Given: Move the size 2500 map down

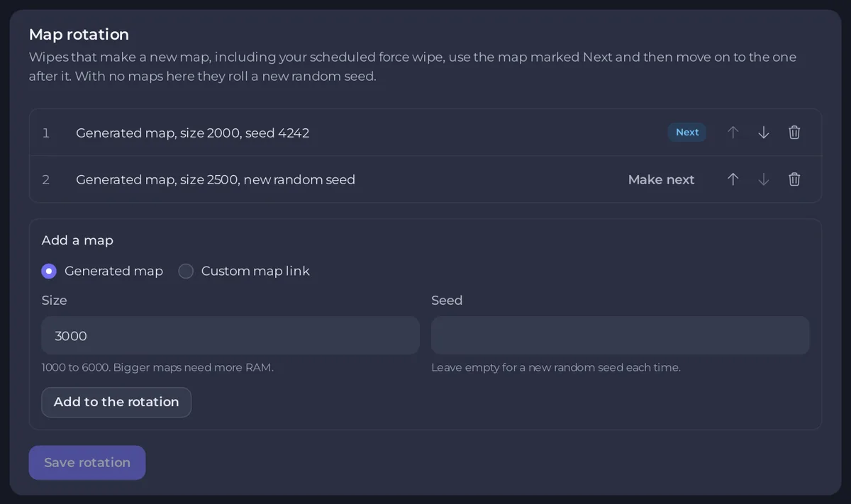Looking at the screenshot, I should (x=764, y=179).
